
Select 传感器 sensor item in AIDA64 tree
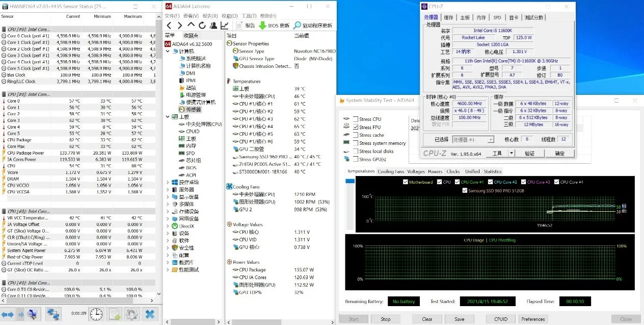click(190, 109)
